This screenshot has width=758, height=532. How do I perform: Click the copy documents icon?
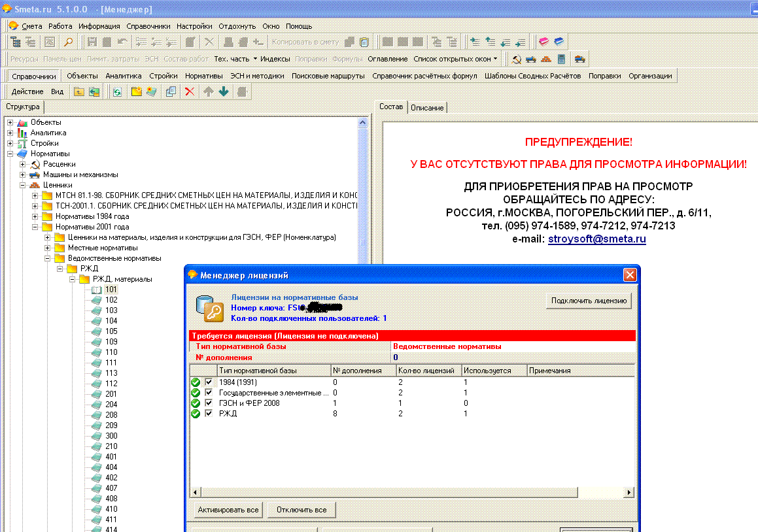coord(171,91)
